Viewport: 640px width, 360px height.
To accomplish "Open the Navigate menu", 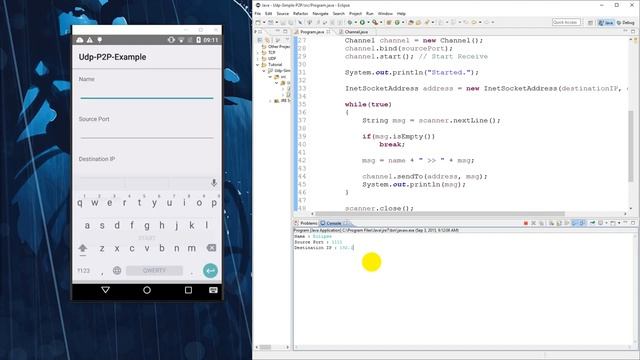I will tap(320, 13).
